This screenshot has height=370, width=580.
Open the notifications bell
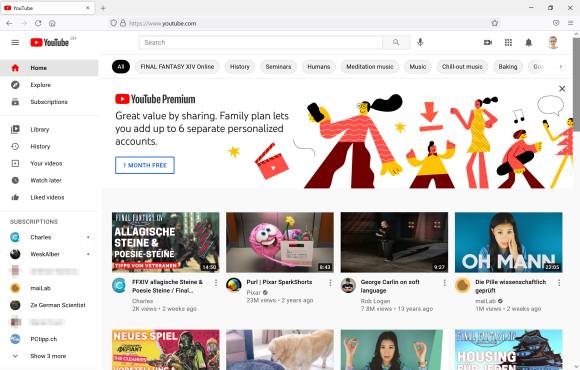click(x=529, y=43)
